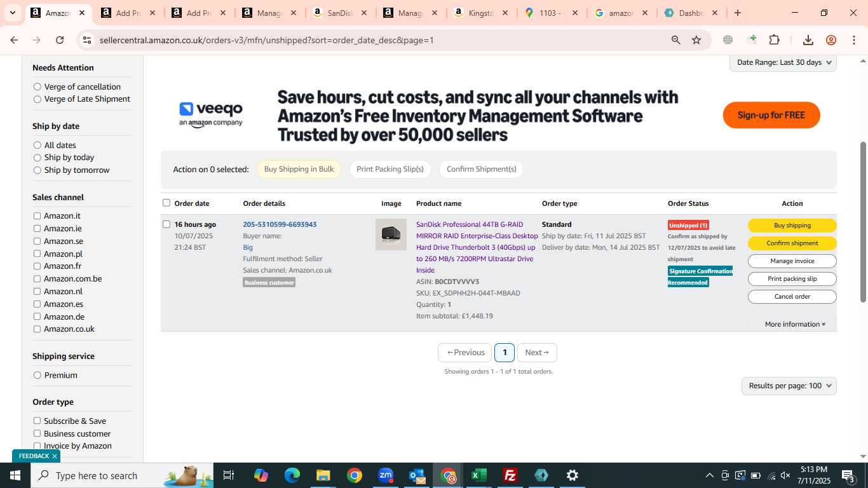Image resolution: width=868 pixels, height=488 pixels.
Task: Click the yellow Confirm shipment button
Action: [x=792, y=243]
